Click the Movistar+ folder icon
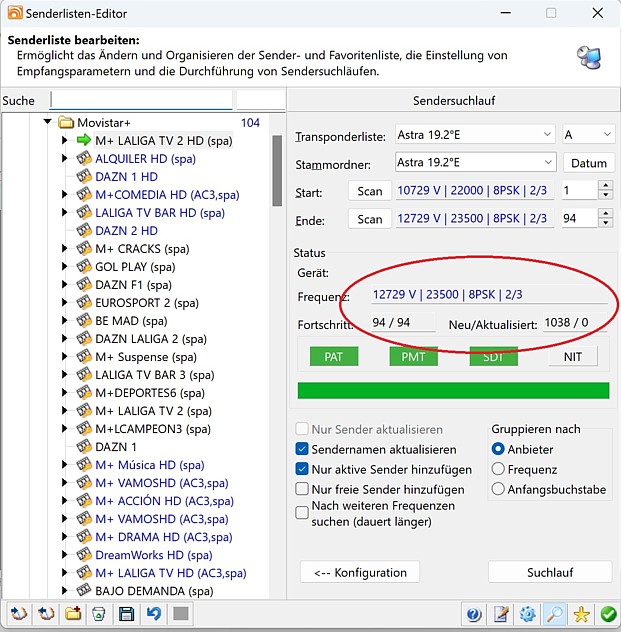This screenshot has height=632, width=621. pos(66,122)
